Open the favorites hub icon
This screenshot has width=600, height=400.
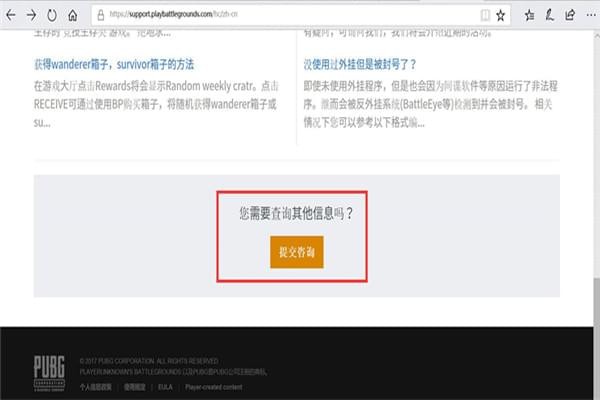[x=530, y=15]
